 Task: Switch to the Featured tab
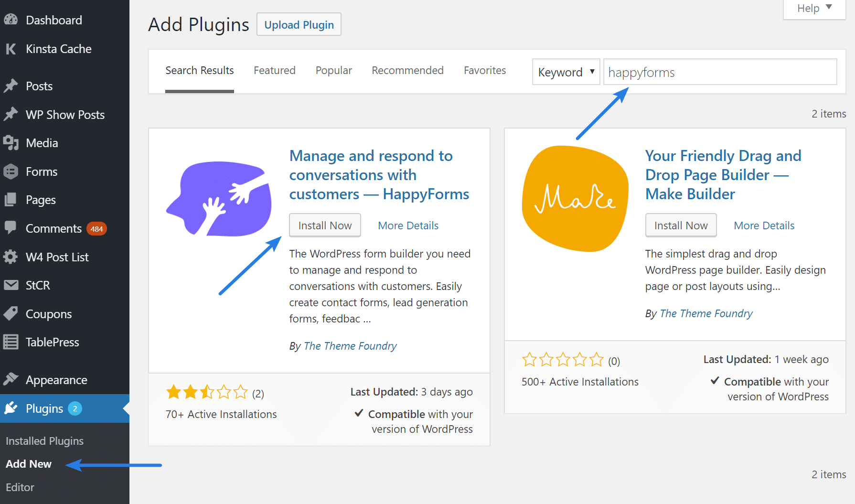[x=275, y=71]
